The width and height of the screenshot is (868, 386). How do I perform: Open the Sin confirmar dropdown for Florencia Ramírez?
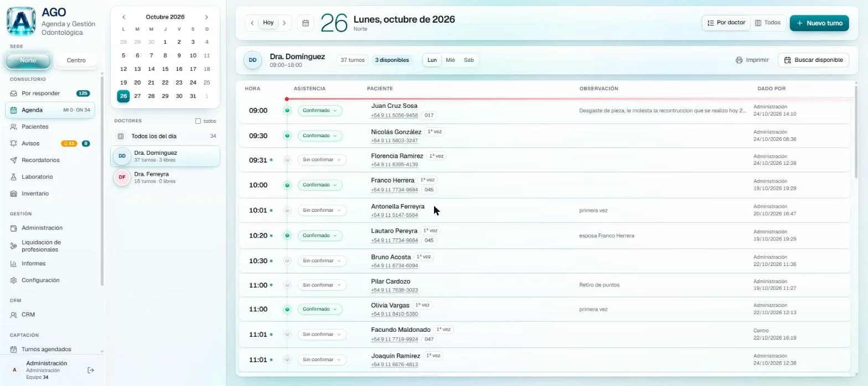click(x=322, y=160)
